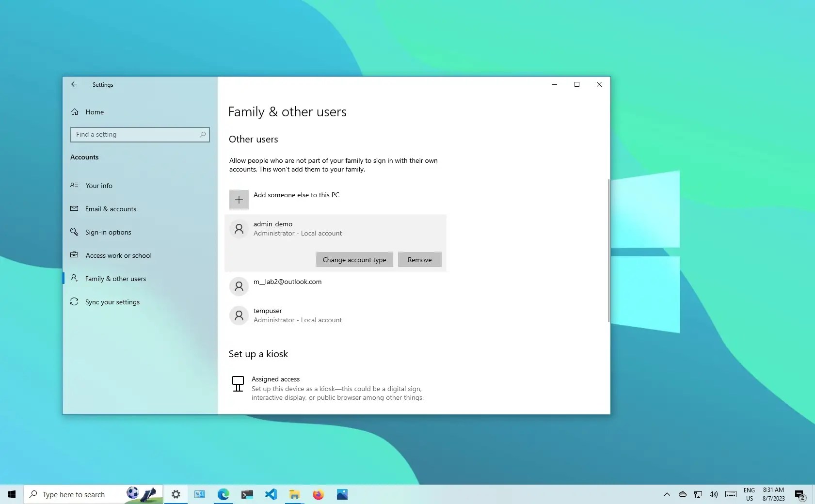Click the admin_demo user avatar
Screen dimensions: 815x504
pos(239,228)
